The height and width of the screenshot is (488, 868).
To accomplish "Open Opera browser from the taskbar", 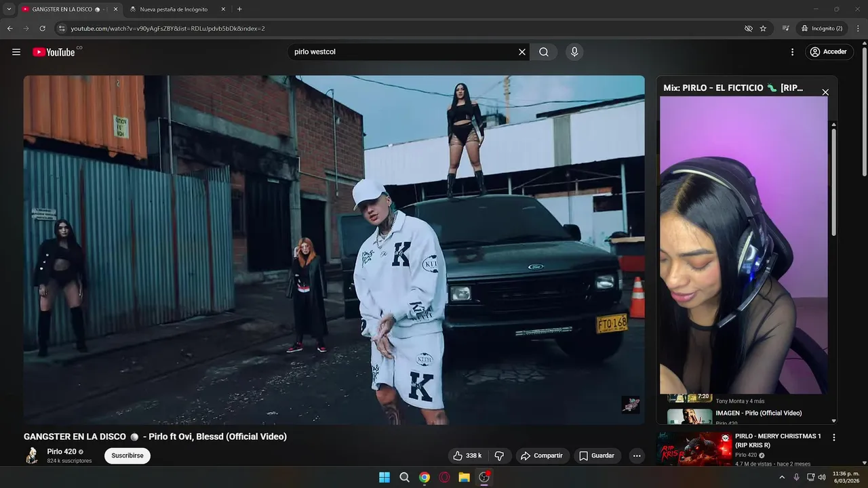I will [x=444, y=477].
